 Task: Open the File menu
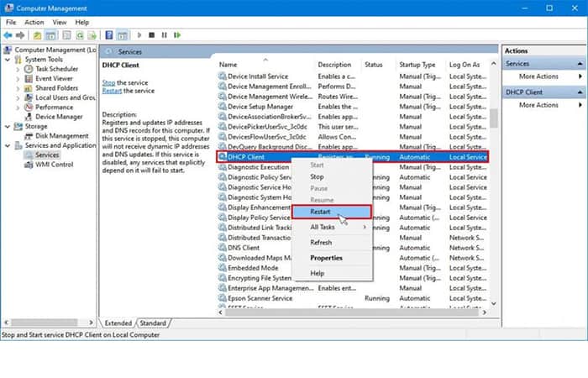[x=11, y=23]
